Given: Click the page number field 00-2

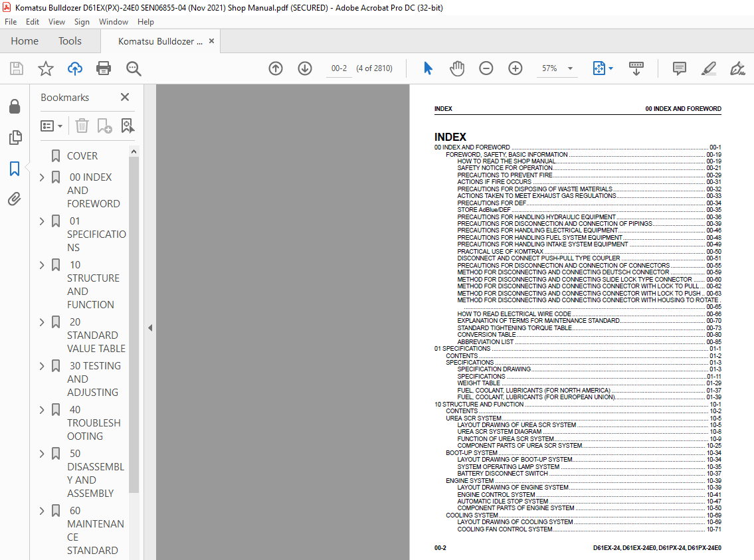Looking at the screenshot, I should coord(339,68).
